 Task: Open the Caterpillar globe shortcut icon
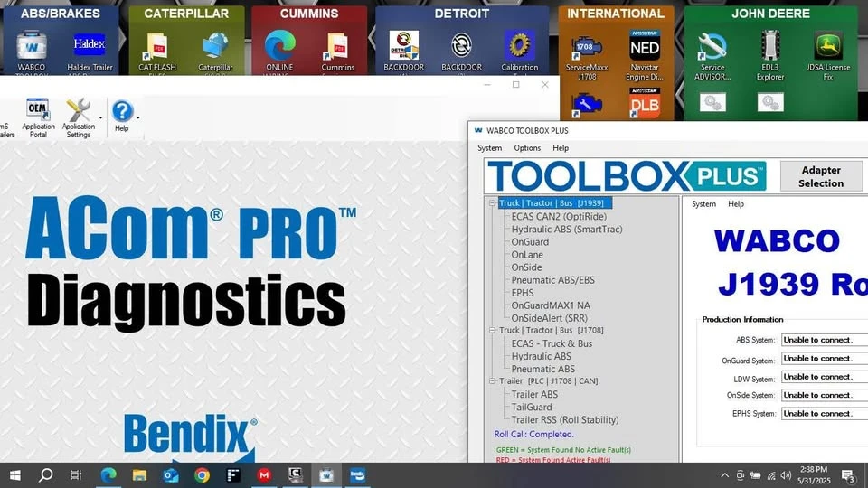[x=215, y=51]
